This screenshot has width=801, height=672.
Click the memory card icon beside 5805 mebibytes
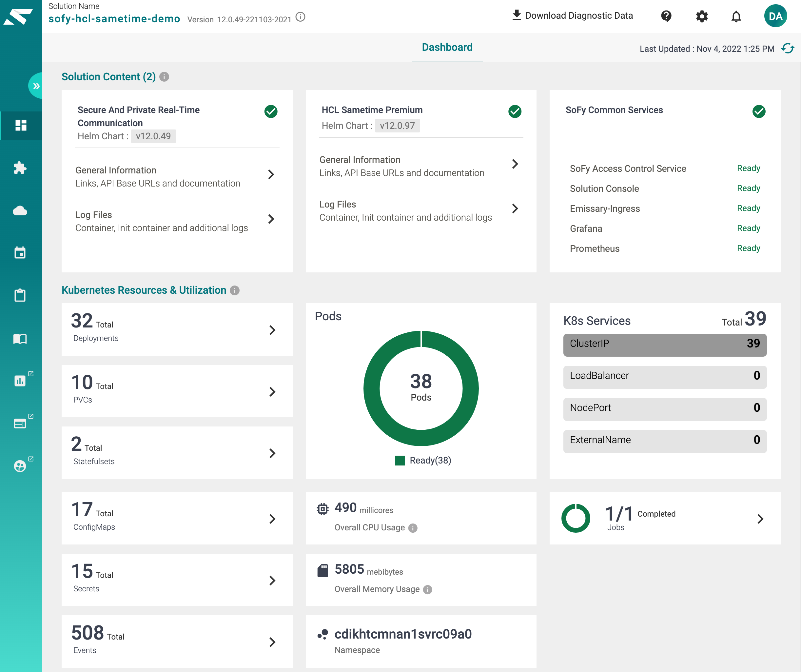[x=322, y=570]
